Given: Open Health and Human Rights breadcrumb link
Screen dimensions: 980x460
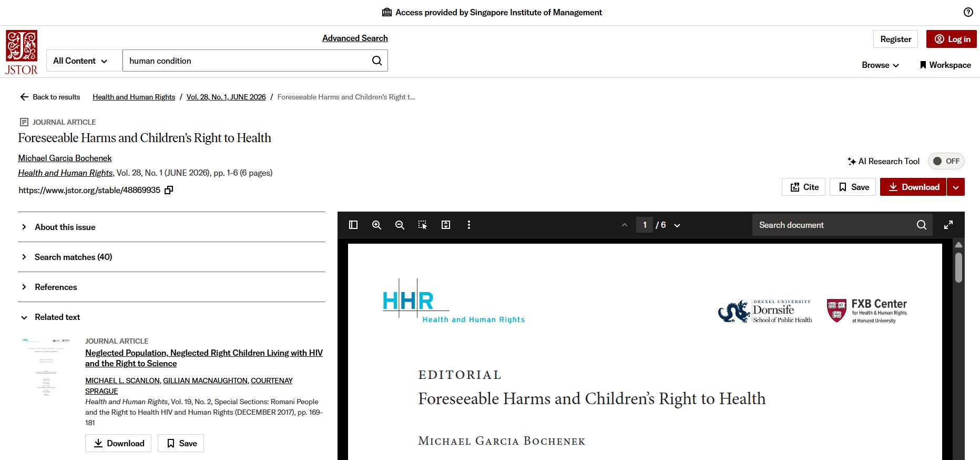Looking at the screenshot, I should [x=134, y=97].
